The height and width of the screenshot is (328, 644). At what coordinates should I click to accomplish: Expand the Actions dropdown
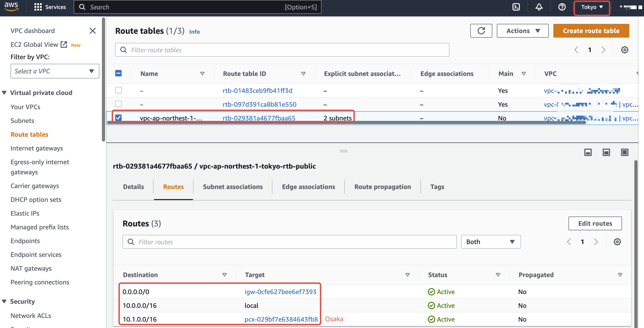click(x=522, y=31)
